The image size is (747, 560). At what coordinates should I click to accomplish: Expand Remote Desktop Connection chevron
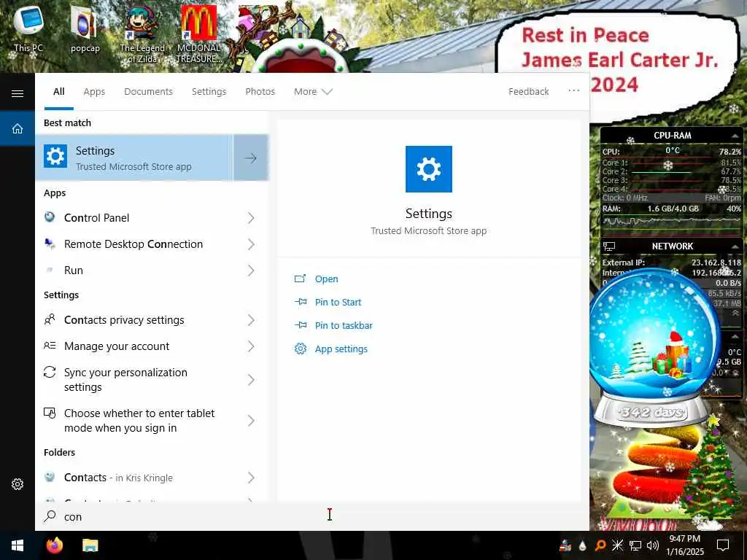click(x=251, y=244)
